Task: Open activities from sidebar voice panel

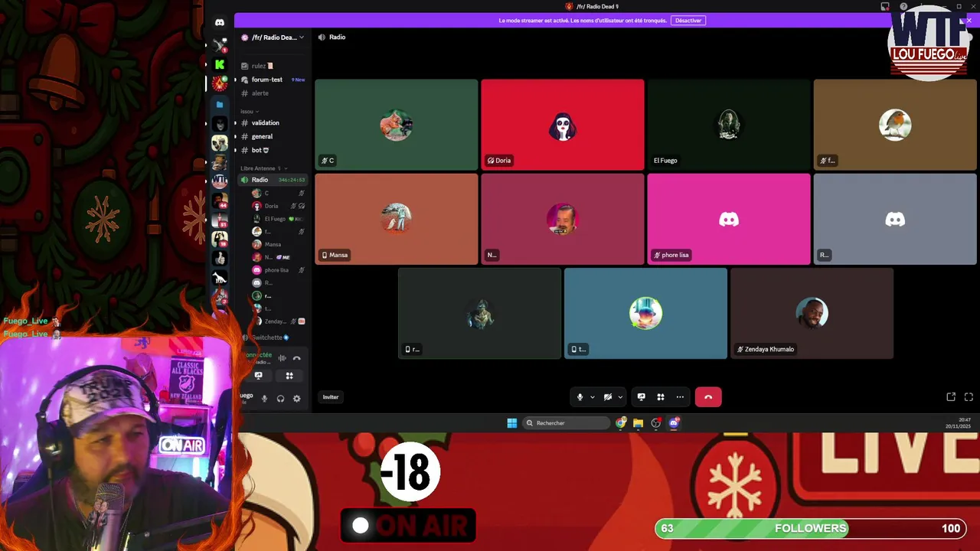Action: pyautogui.click(x=289, y=376)
